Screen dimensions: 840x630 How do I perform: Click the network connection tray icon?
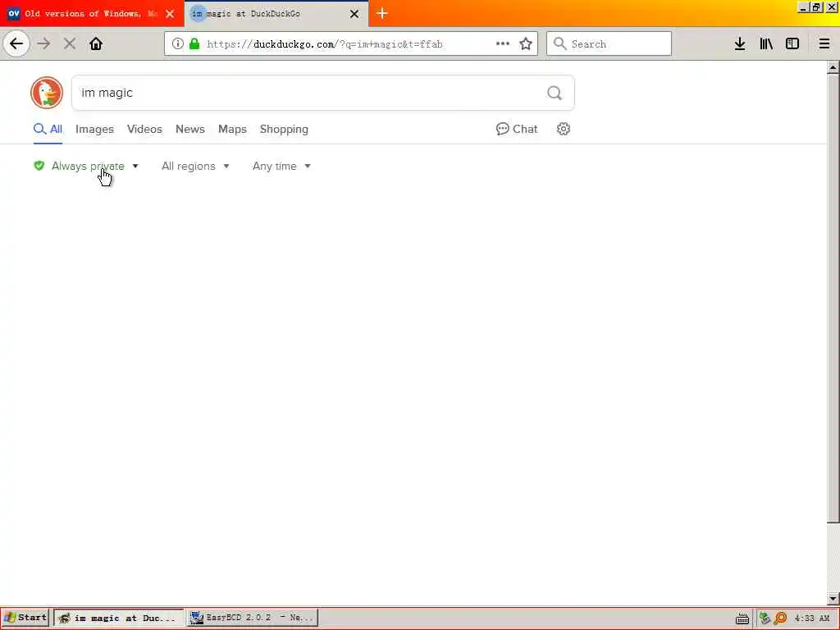pyautogui.click(x=765, y=619)
